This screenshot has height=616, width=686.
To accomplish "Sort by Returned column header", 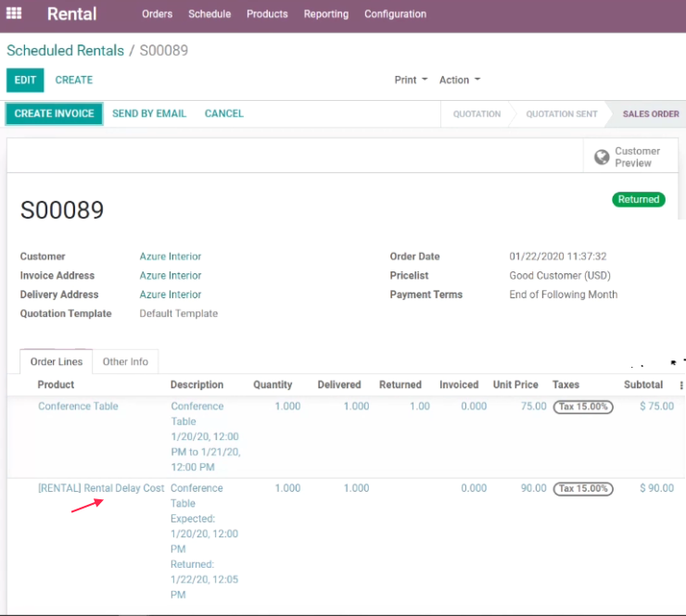I will pos(400,384).
